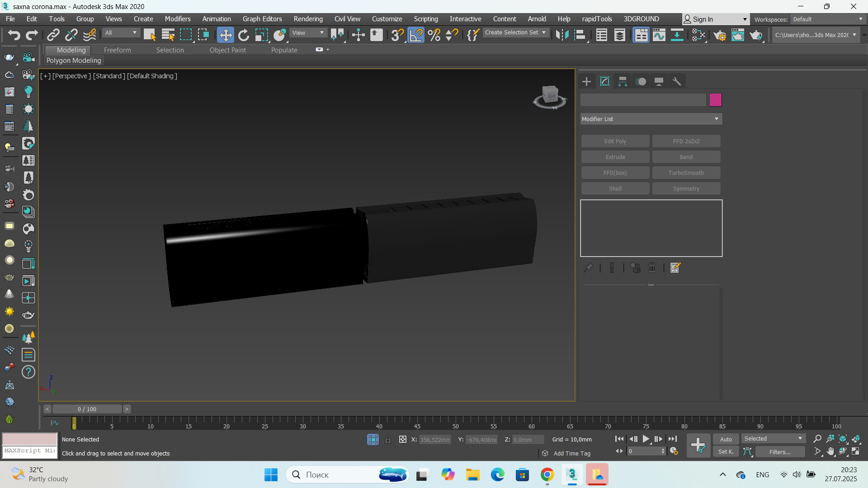This screenshot has width=868, height=488.
Task: Select the Undo arrow icon
Action: click(x=14, y=35)
